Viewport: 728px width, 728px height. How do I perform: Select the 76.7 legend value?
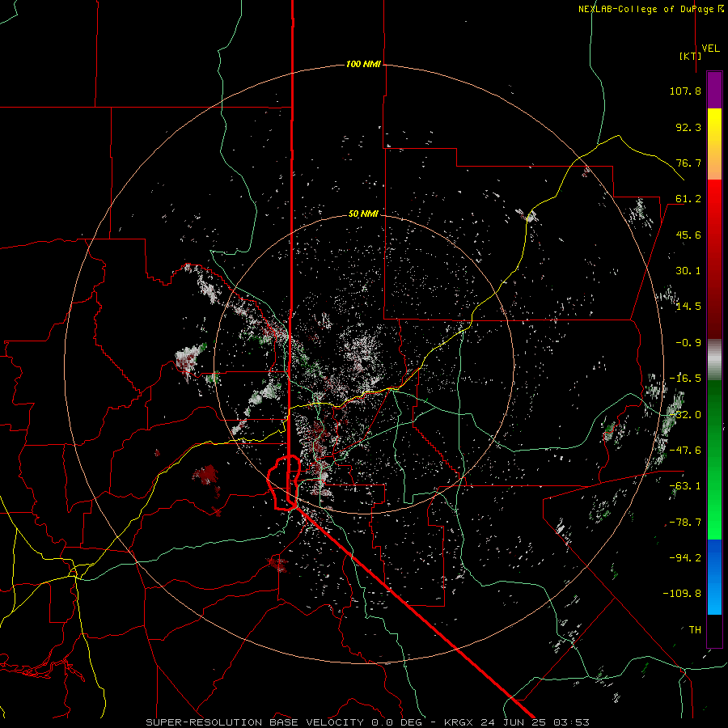tap(688, 163)
